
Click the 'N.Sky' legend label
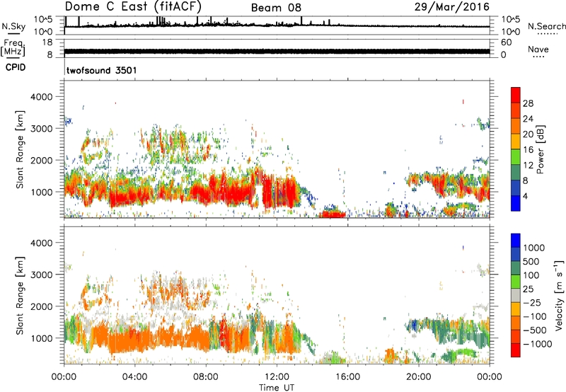(13, 26)
